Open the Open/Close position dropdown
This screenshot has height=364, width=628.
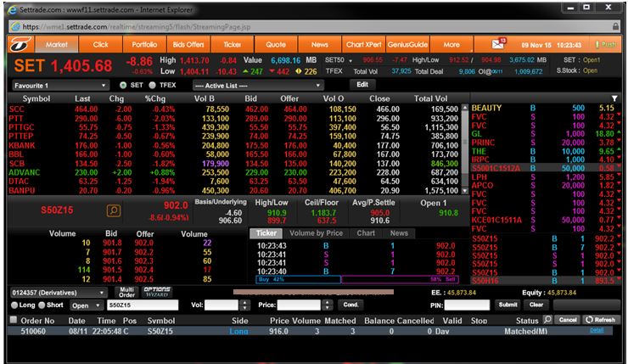pos(86,305)
